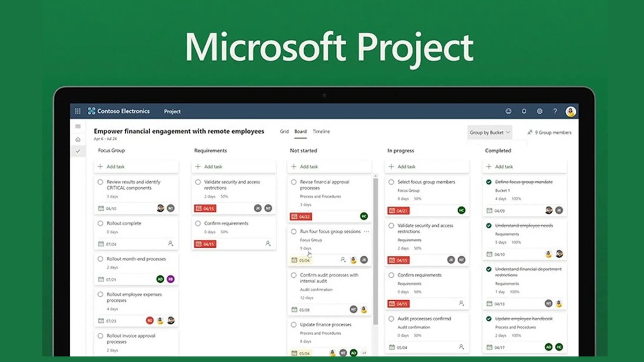Image resolution: width=644 pixels, height=362 pixels.
Task: Assign a person on Audit processes confirmd card
Action: [x=461, y=347]
